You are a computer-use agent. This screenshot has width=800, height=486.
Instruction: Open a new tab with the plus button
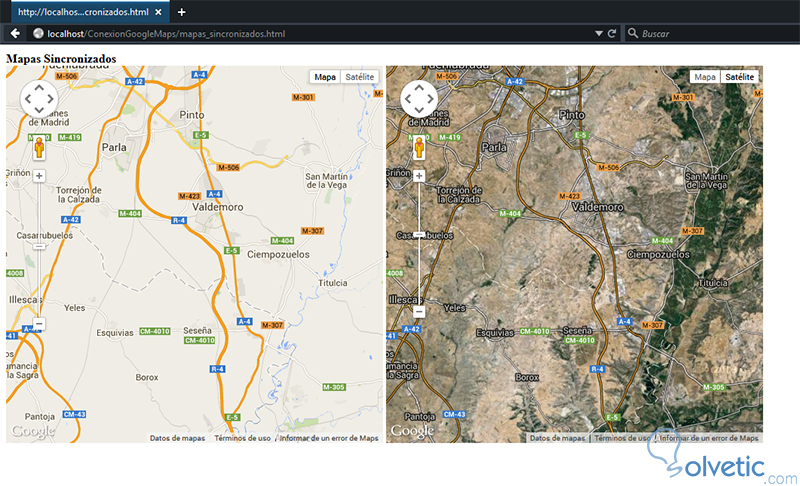(x=182, y=12)
